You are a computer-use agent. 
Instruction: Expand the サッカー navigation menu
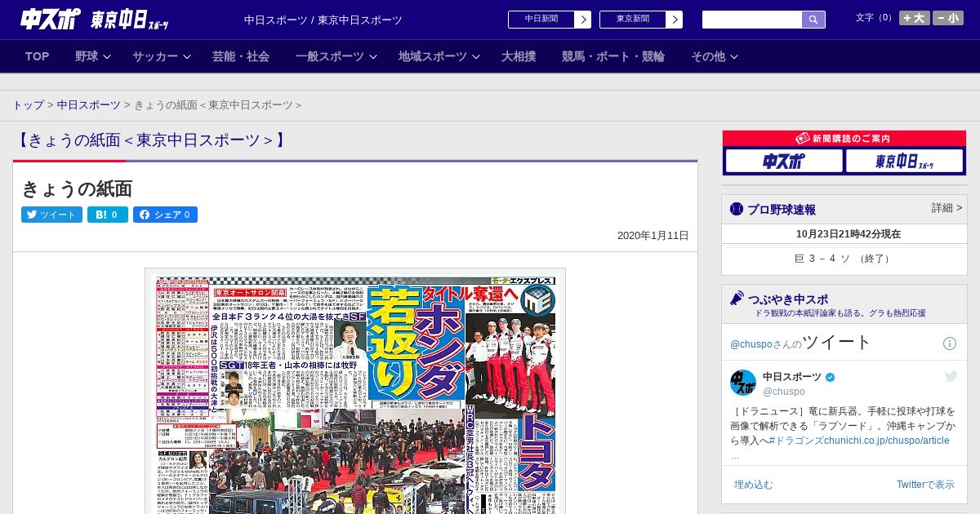(x=161, y=56)
